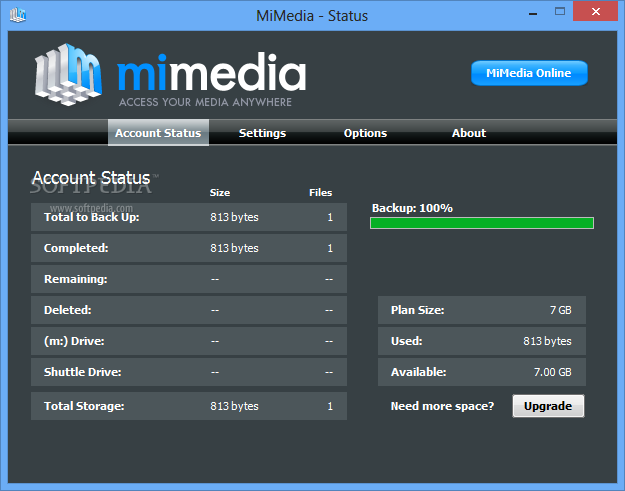Screen dimensions: 625x491
Task: Select the 'Total Storage:' row label
Action: coord(84,406)
